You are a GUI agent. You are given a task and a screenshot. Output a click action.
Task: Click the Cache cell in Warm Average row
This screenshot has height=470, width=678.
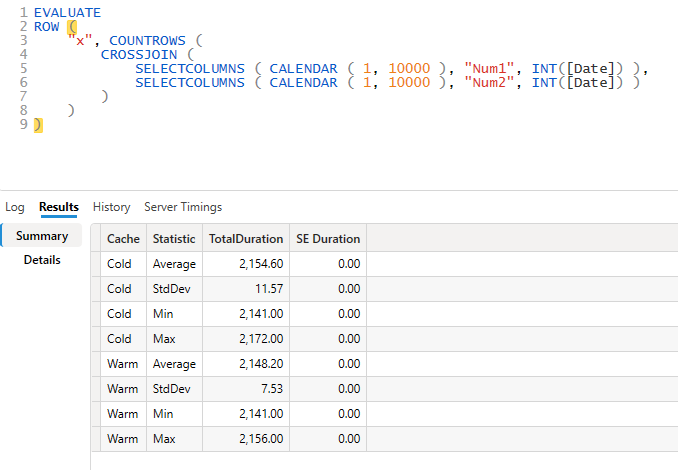point(123,364)
